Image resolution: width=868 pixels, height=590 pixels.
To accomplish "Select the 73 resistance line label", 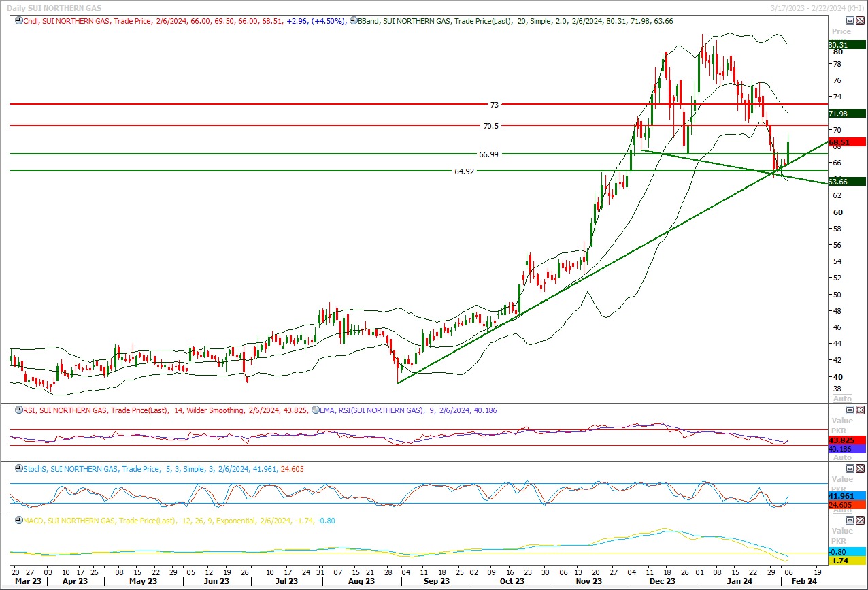I will pyautogui.click(x=495, y=105).
